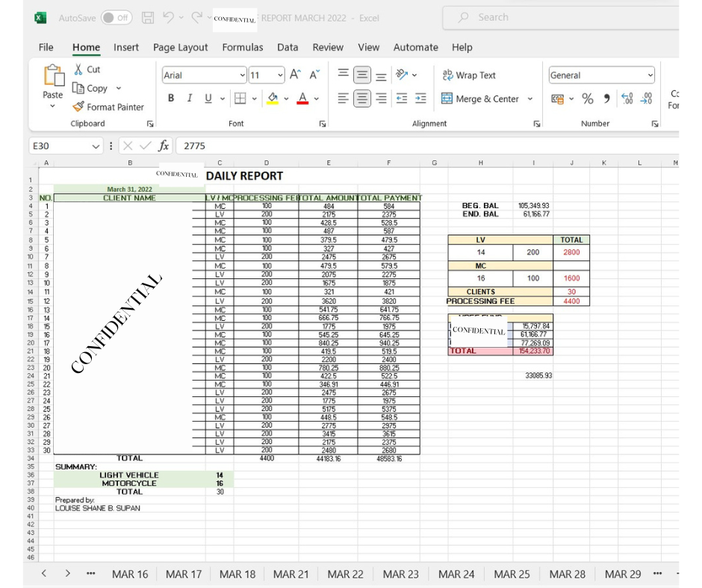Click the Save icon in title bar
This screenshot has height=588, width=702.
148,18
